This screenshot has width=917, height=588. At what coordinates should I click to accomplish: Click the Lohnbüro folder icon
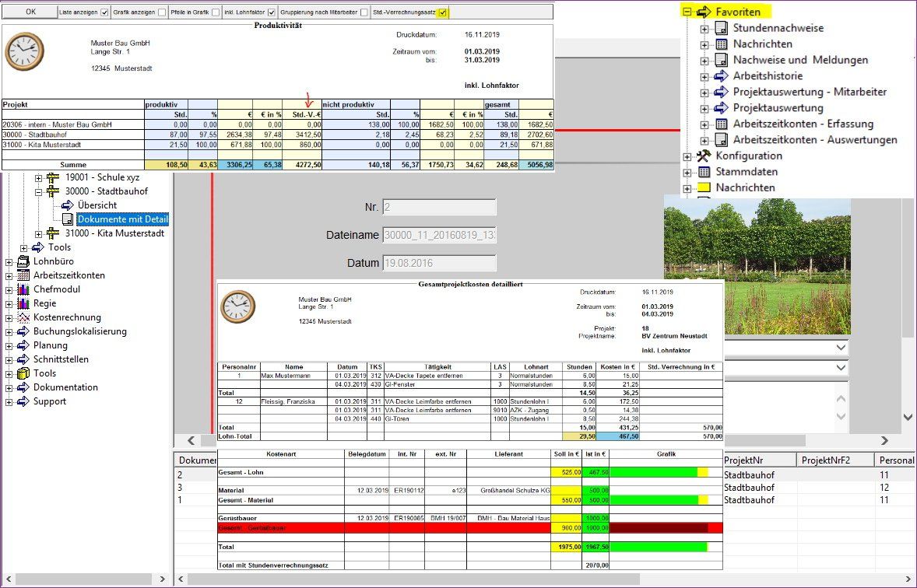[x=23, y=261]
